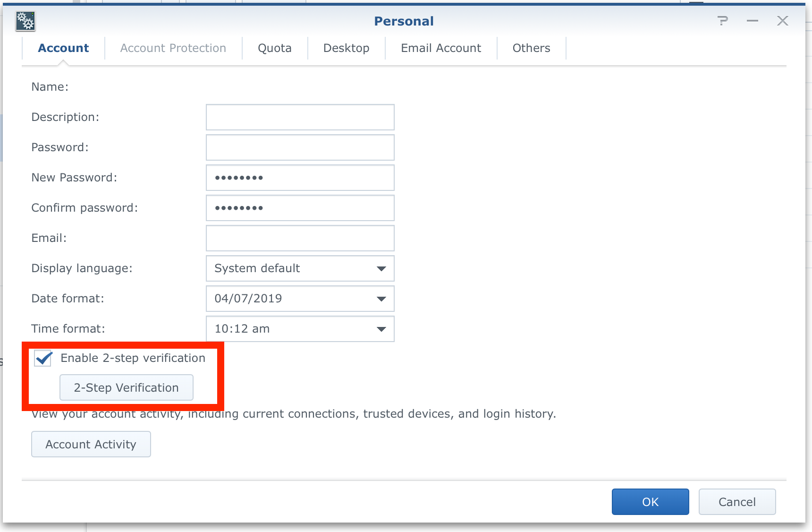Switch to the Quota tab
812x532 pixels.
(274, 48)
